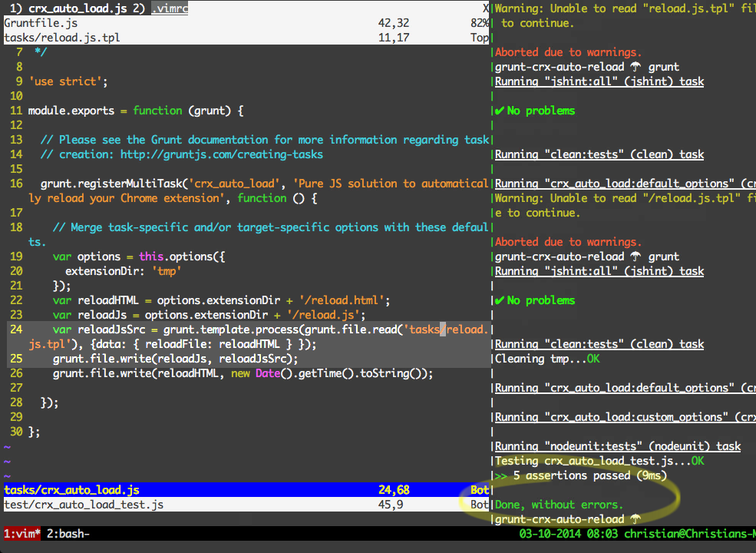Switch to tmux window 2:bash-
This screenshot has width=756, height=553.
point(68,534)
